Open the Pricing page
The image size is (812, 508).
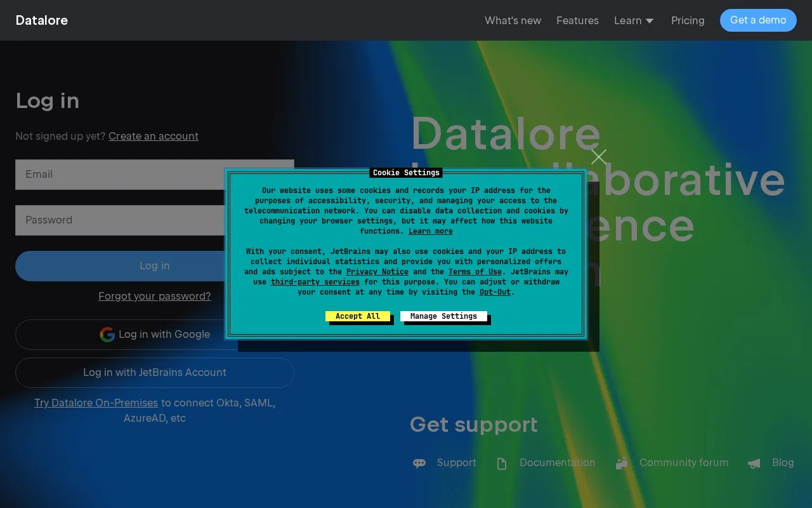pos(688,20)
